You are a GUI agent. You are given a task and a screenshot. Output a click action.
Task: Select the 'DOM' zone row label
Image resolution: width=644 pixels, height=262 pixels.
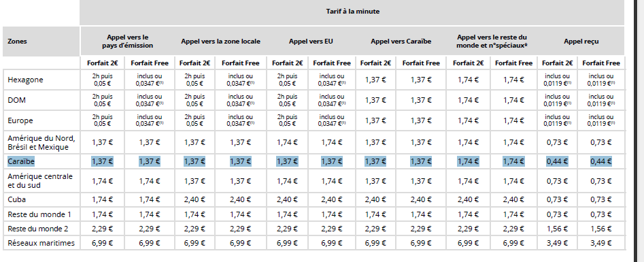pos(17,100)
